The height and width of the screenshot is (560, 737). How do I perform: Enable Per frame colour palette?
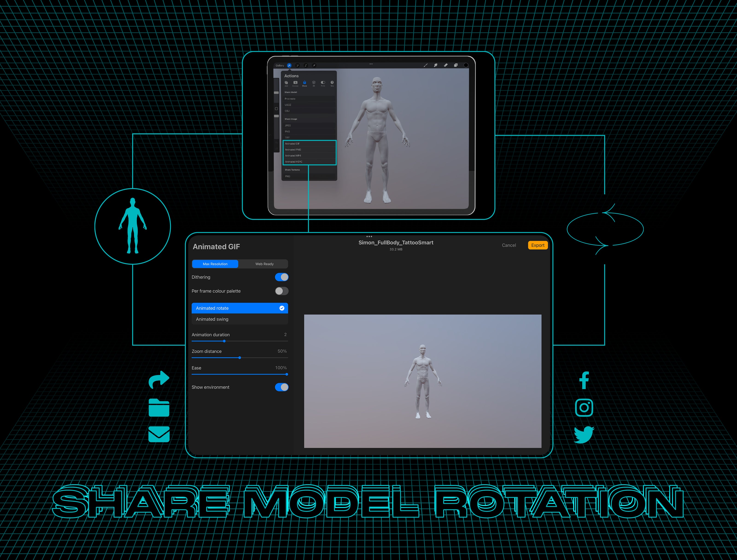[x=282, y=291]
